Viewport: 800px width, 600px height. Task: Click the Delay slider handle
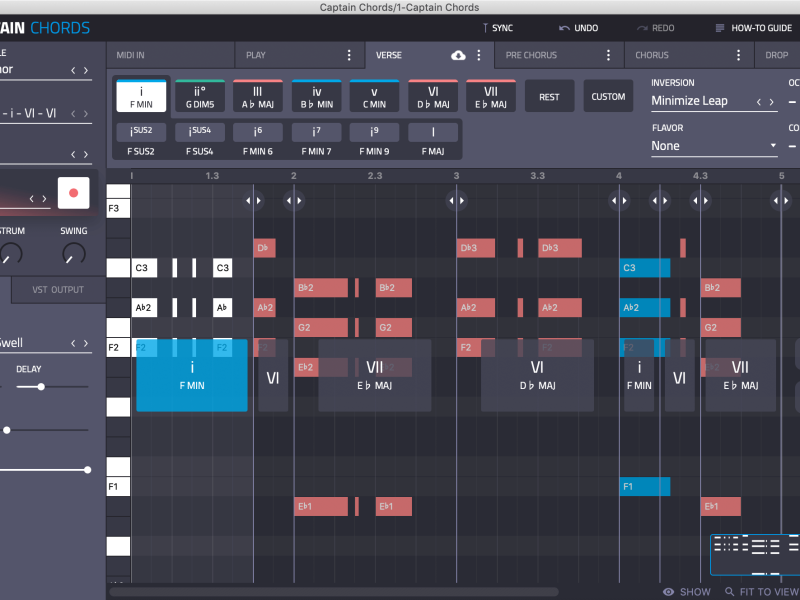[41, 387]
